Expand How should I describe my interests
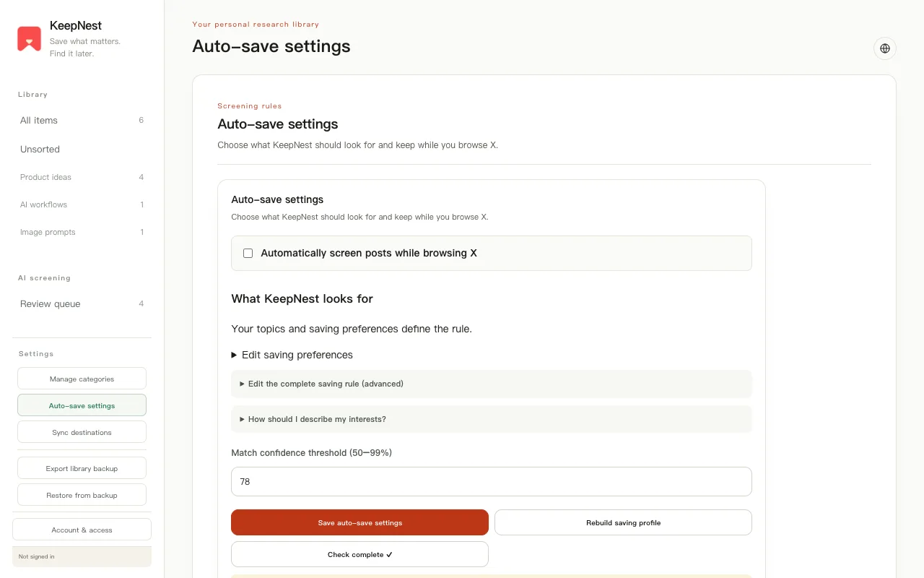924x578 pixels. pyautogui.click(x=492, y=419)
